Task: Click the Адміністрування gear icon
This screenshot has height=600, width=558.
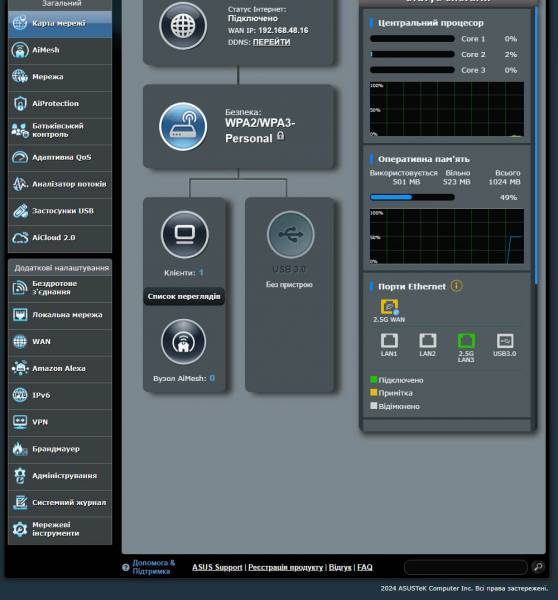Action: point(20,476)
